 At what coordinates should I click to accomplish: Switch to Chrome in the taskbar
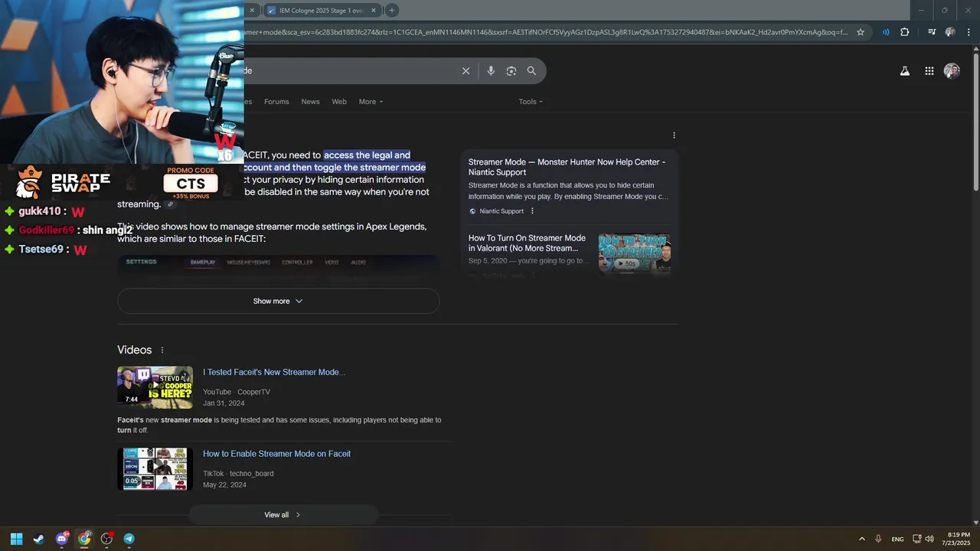[84, 539]
